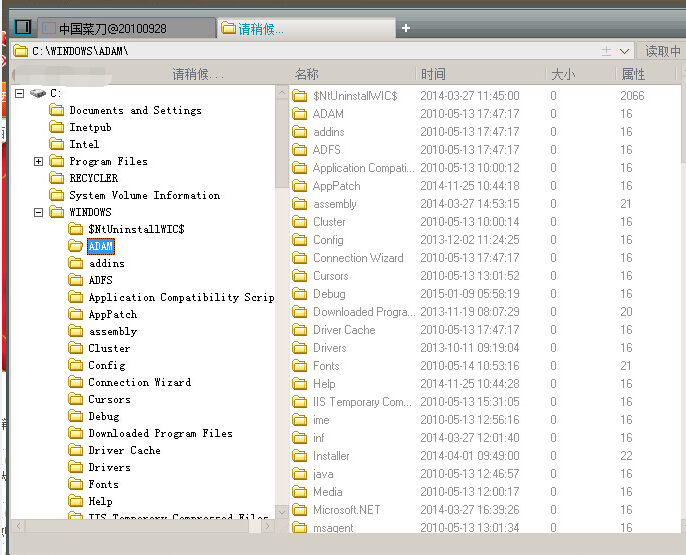
Task: Select the addins folder in tree
Action: tap(107, 263)
